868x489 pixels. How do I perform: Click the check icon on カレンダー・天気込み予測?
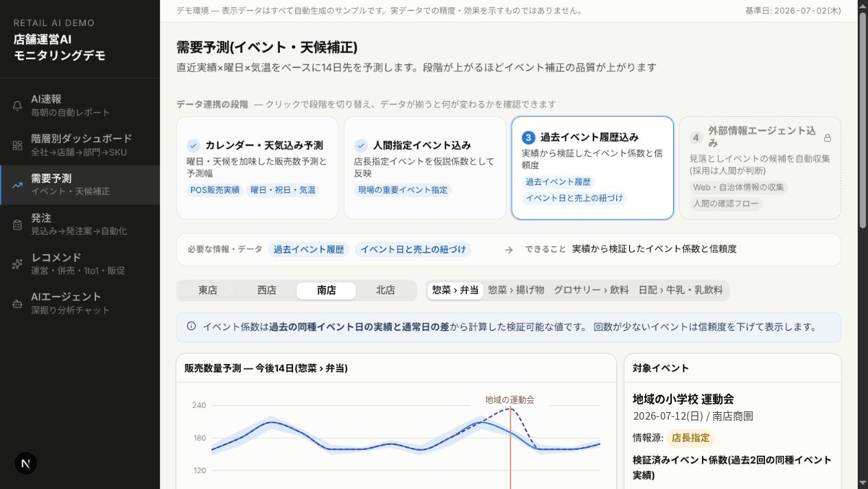[x=193, y=146]
